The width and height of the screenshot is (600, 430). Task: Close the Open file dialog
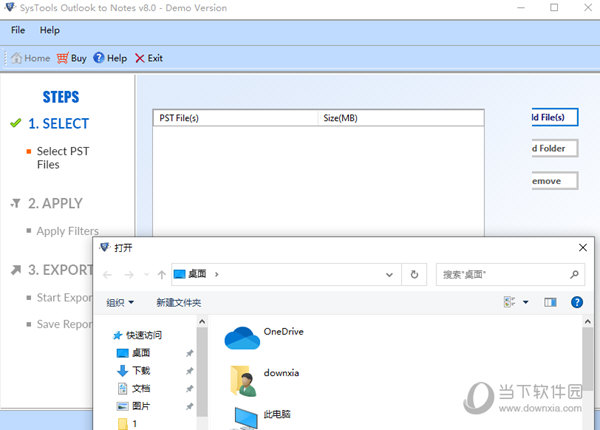(x=583, y=248)
